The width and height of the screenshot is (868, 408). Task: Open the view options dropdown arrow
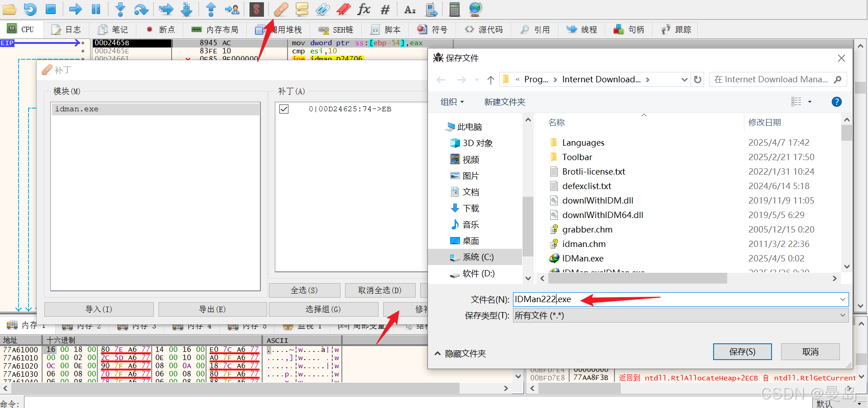tap(810, 102)
